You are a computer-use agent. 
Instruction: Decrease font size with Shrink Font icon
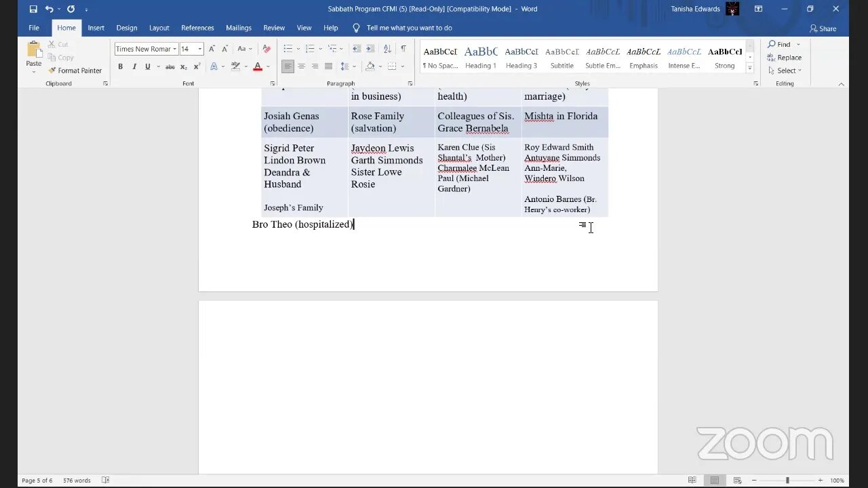click(x=224, y=49)
